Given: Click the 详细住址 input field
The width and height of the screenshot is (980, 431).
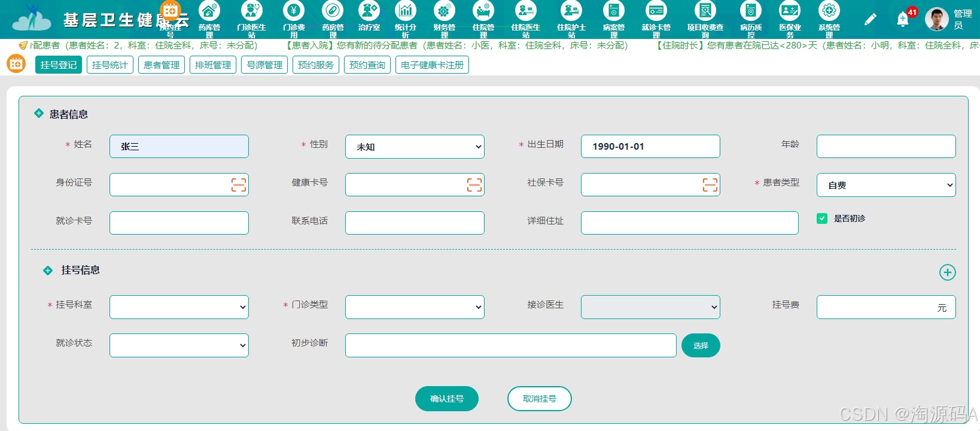Looking at the screenshot, I should point(689,223).
